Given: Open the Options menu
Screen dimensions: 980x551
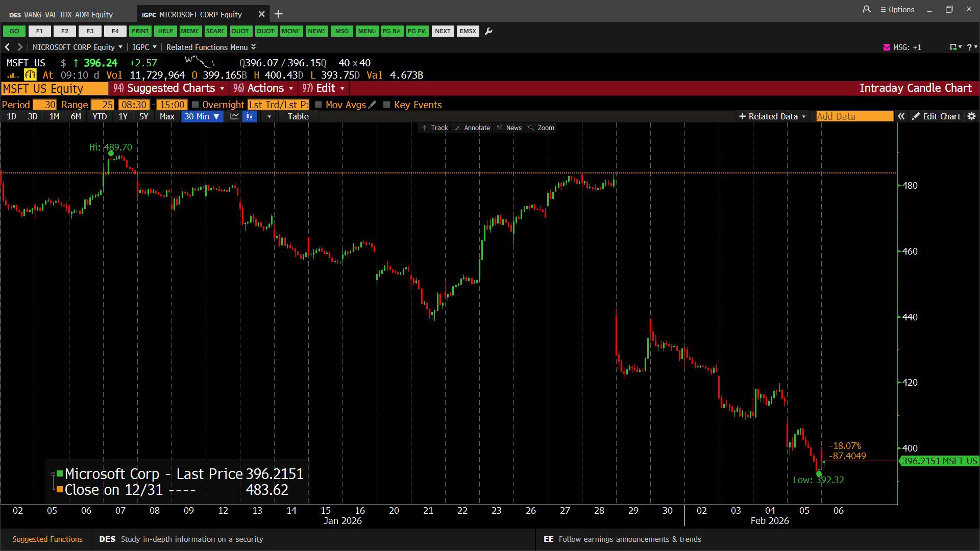Looking at the screenshot, I should (897, 9).
